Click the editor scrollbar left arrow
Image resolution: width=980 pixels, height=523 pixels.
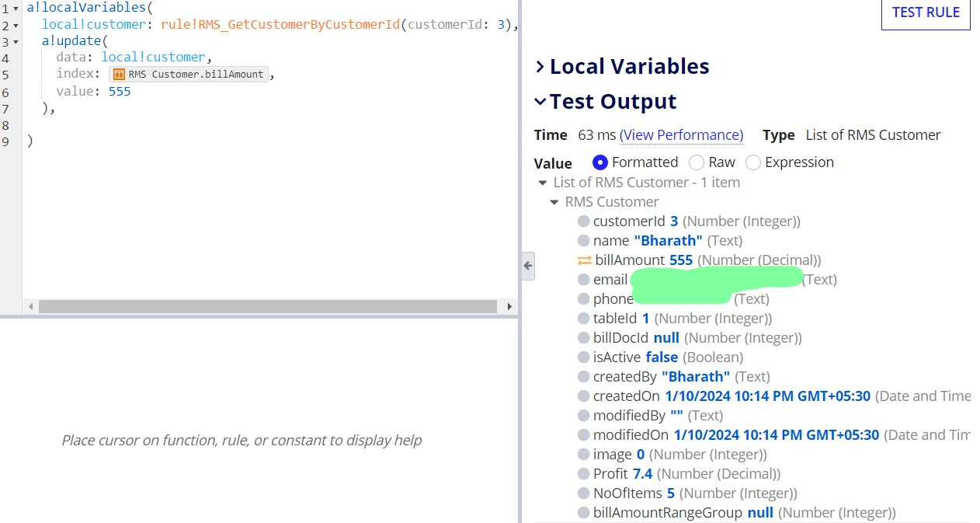pos(30,307)
